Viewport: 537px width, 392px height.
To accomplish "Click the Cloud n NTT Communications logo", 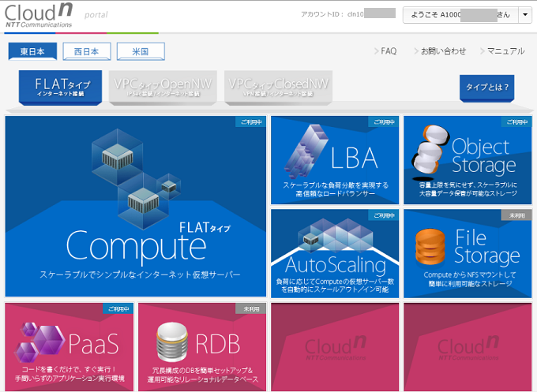I will (39, 16).
